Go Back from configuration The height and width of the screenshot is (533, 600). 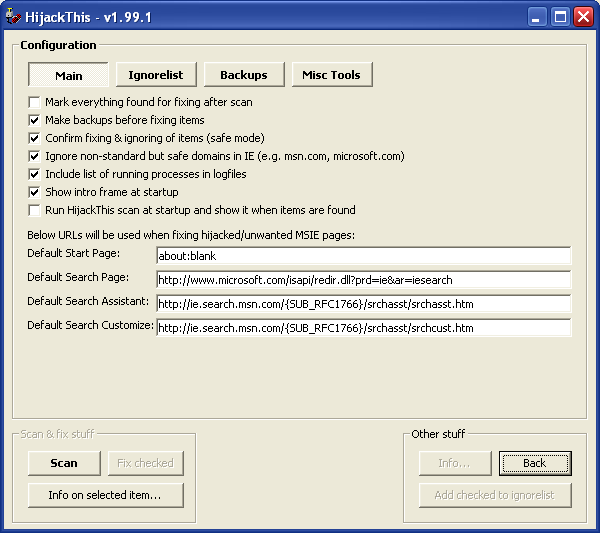[535, 463]
